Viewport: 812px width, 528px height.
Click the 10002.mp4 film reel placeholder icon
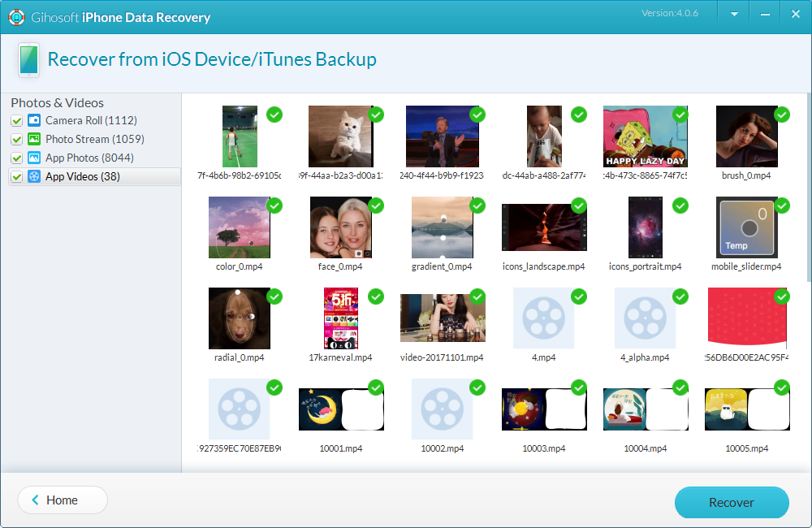pyautogui.click(x=443, y=409)
